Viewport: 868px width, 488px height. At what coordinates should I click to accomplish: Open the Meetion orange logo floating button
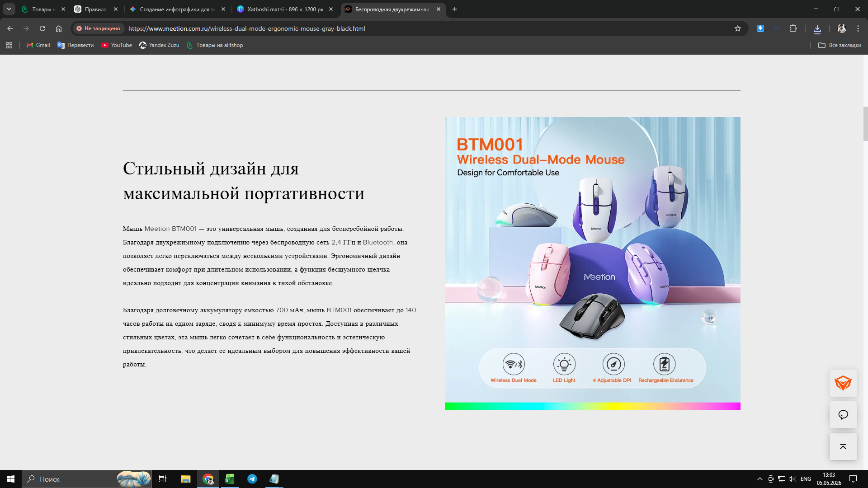pyautogui.click(x=843, y=383)
